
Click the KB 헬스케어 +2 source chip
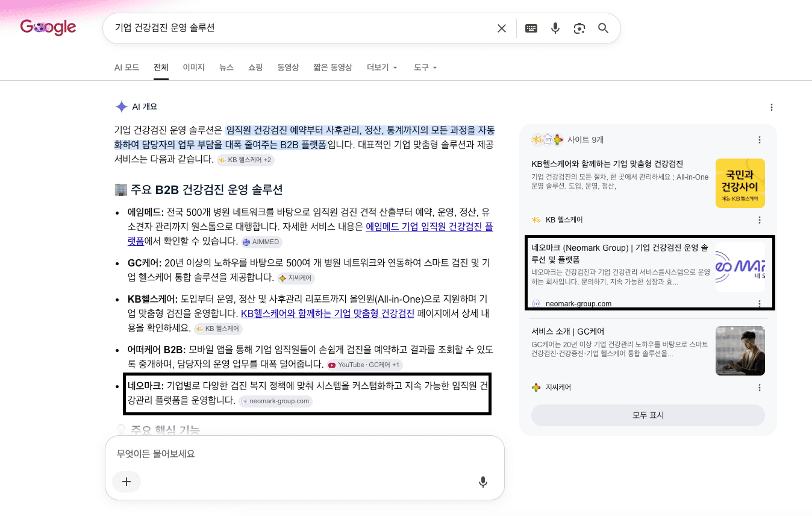pyautogui.click(x=245, y=160)
